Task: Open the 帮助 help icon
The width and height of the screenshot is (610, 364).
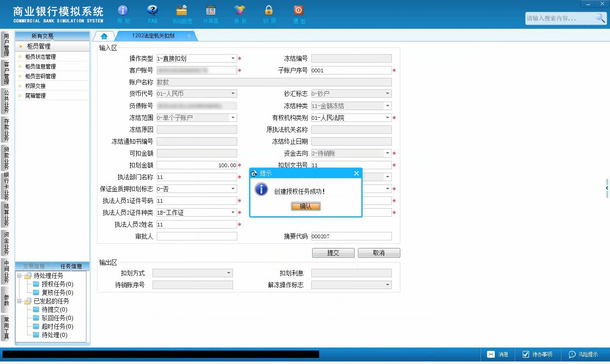Action: tap(123, 14)
